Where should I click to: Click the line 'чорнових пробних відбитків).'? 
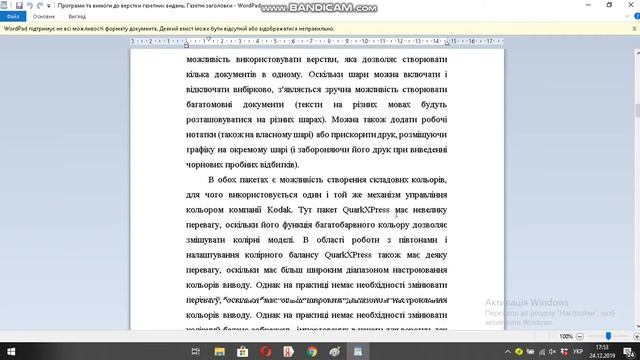(243, 165)
